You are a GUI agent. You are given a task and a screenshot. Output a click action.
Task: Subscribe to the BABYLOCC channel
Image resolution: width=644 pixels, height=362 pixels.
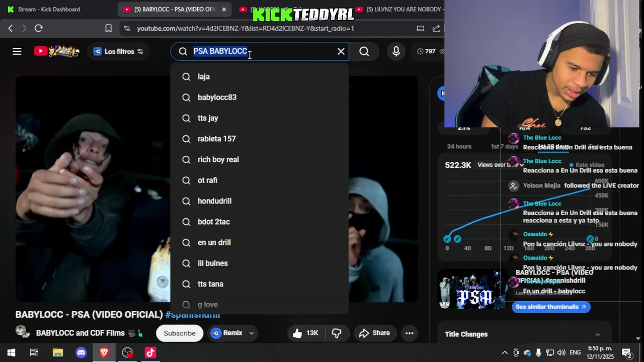coord(180,333)
